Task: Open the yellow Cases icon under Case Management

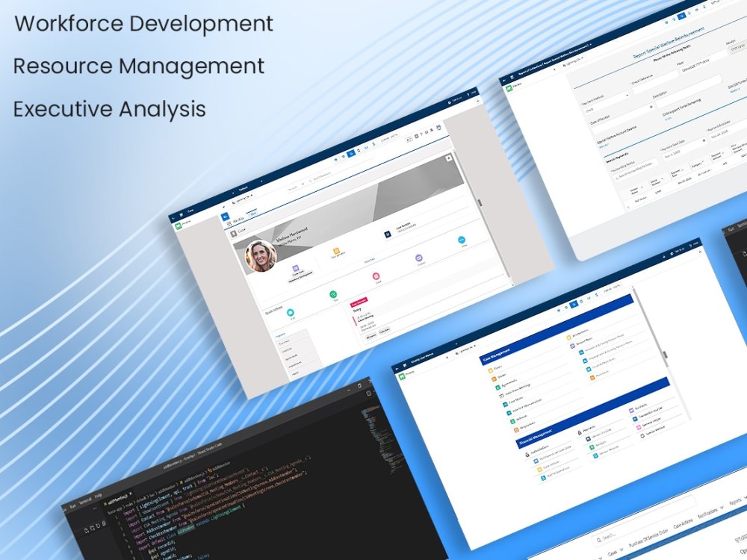Action: (x=491, y=371)
